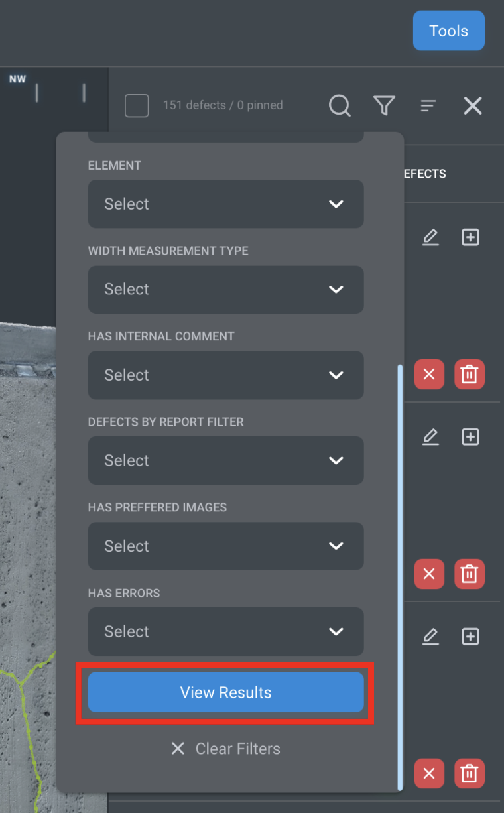This screenshot has width=504, height=813.
Task: Click the first defect's add plus icon
Action: click(470, 237)
